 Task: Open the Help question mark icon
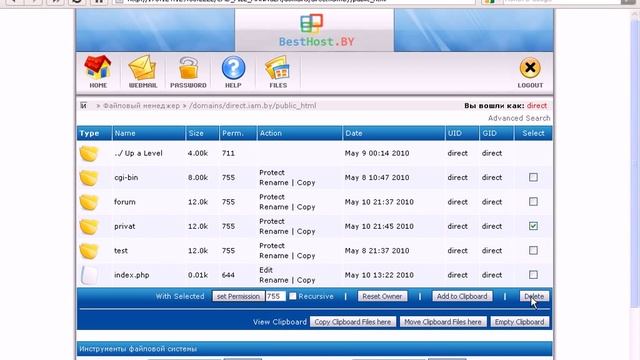pyautogui.click(x=233, y=72)
